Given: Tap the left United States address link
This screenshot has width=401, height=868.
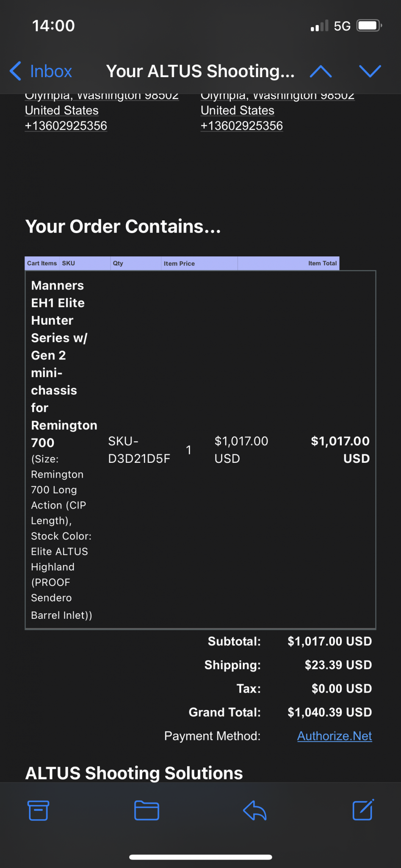Looking at the screenshot, I should (62, 110).
